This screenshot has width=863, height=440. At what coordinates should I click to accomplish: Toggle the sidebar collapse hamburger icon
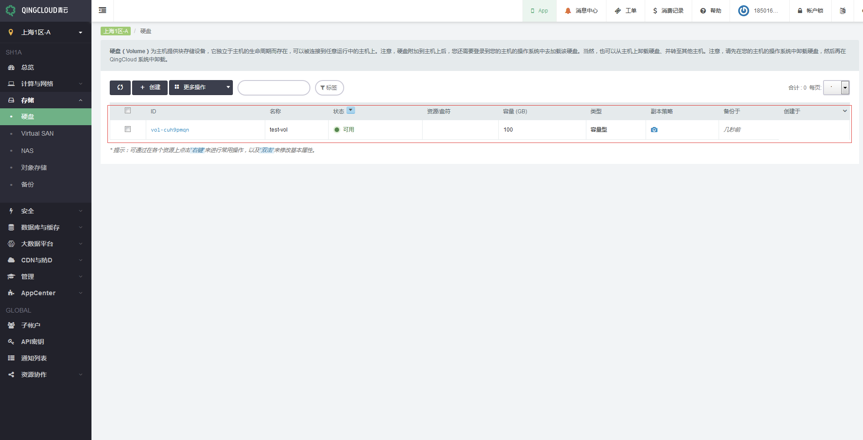[102, 11]
